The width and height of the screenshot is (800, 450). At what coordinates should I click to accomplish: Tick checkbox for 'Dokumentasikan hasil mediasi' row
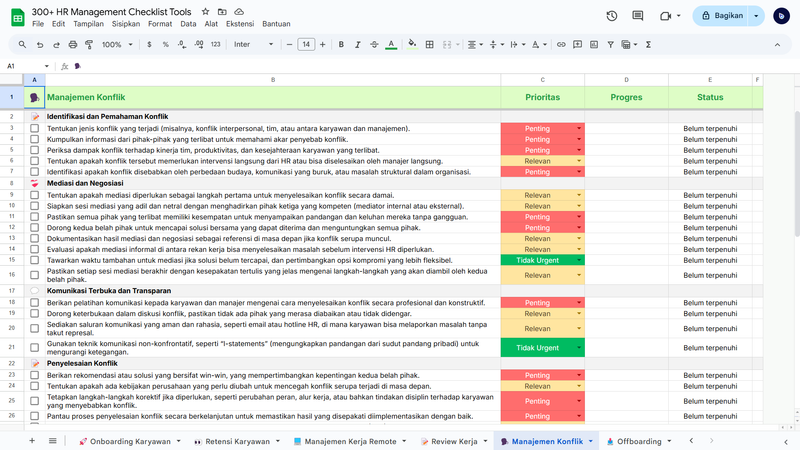(34, 238)
